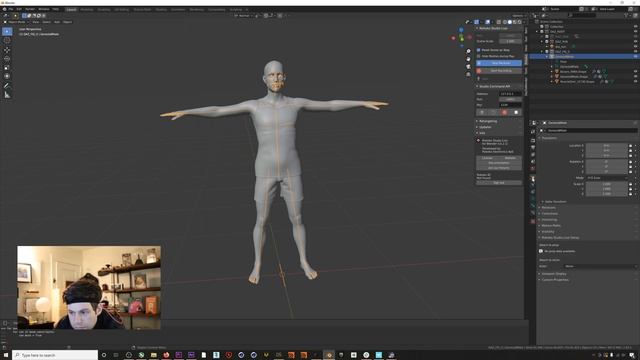The width and height of the screenshot is (640, 360).
Task: Select the Select Box tool in the viewport toolbar
Action: pos(7,31)
